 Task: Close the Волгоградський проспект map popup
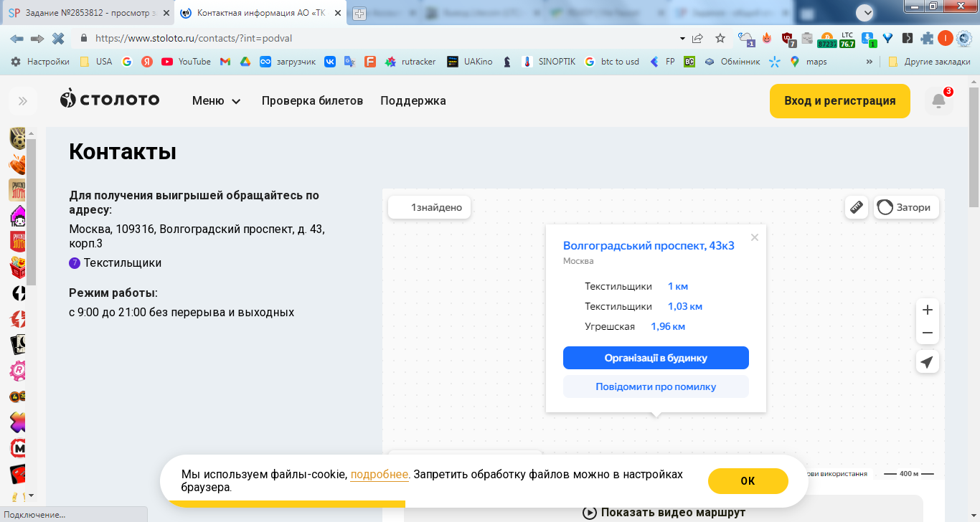[754, 237]
